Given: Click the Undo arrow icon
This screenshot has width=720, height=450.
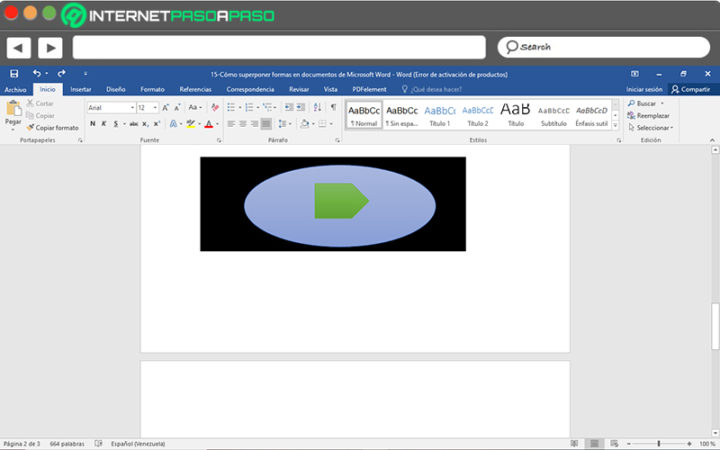Looking at the screenshot, I should pyautogui.click(x=37, y=73).
